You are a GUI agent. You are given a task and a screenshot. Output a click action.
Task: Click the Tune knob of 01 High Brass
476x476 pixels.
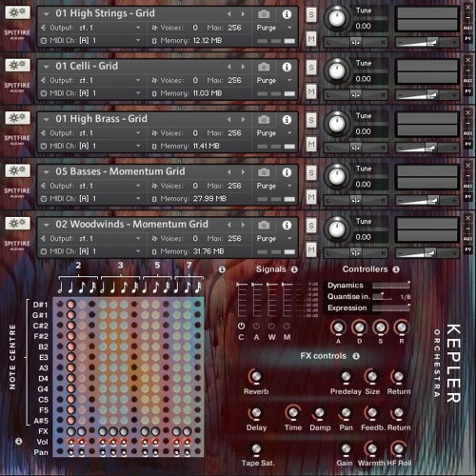click(x=336, y=123)
